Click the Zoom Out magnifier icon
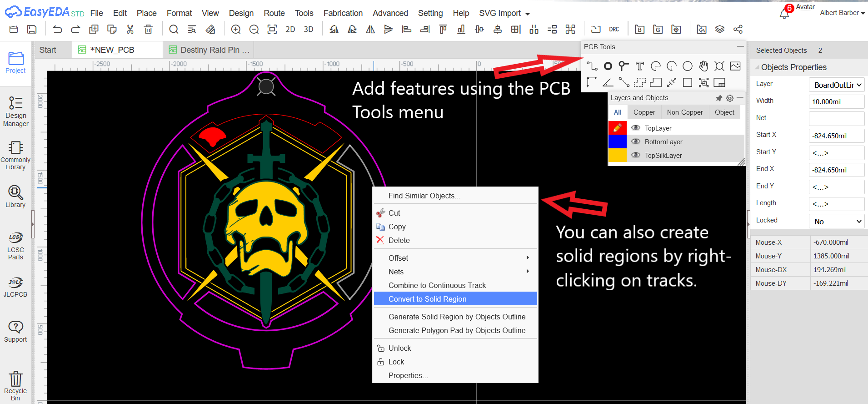 254,30
